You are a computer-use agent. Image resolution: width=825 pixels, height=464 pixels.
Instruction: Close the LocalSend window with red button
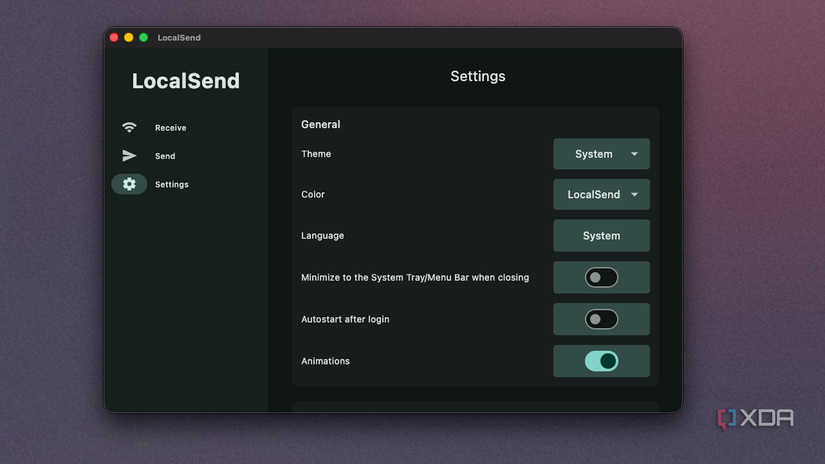pyautogui.click(x=114, y=37)
